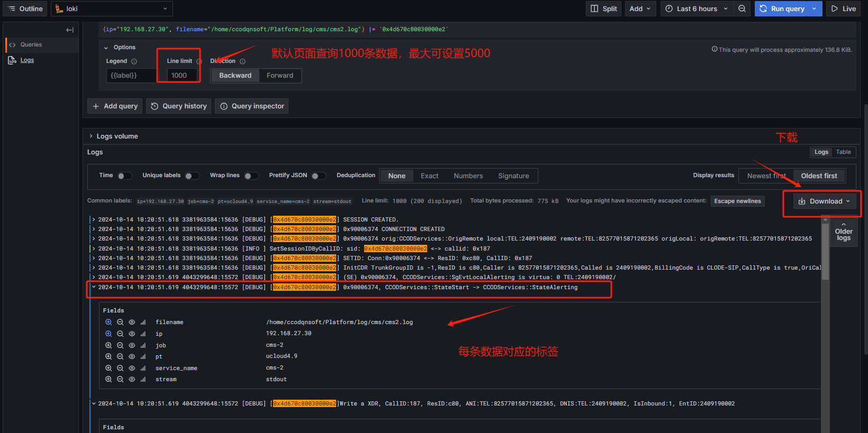868x433 pixels.
Task: Click the zoom out time range icon
Action: point(742,8)
